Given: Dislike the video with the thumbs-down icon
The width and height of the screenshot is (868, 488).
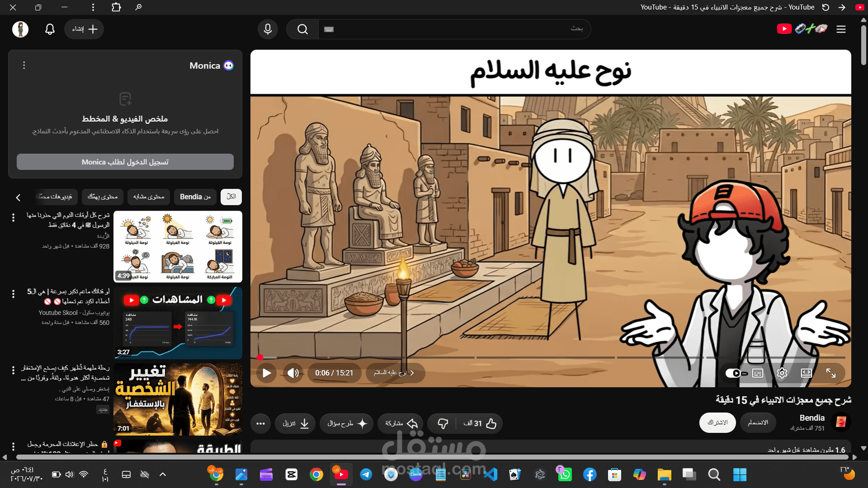Looking at the screenshot, I should [443, 423].
